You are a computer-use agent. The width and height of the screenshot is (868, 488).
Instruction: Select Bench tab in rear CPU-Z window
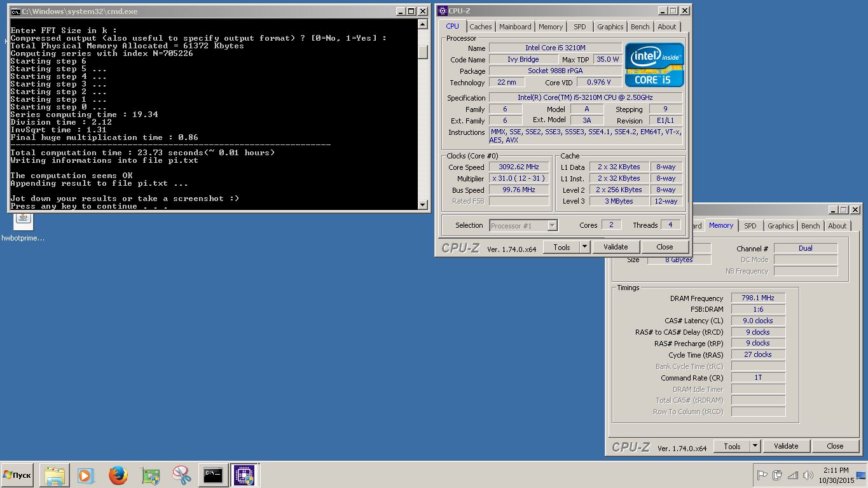[x=811, y=226]
